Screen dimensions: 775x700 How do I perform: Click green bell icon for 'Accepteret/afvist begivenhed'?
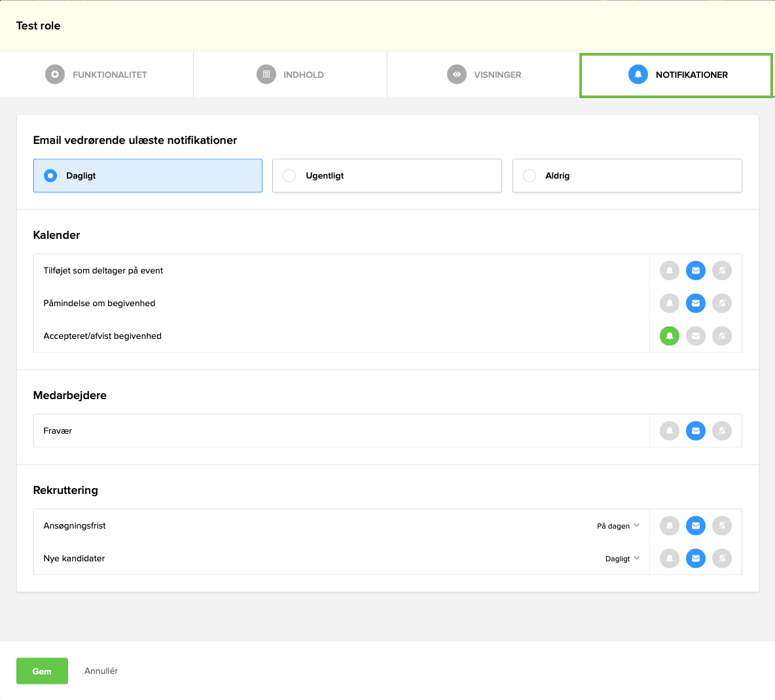[669, 336]
